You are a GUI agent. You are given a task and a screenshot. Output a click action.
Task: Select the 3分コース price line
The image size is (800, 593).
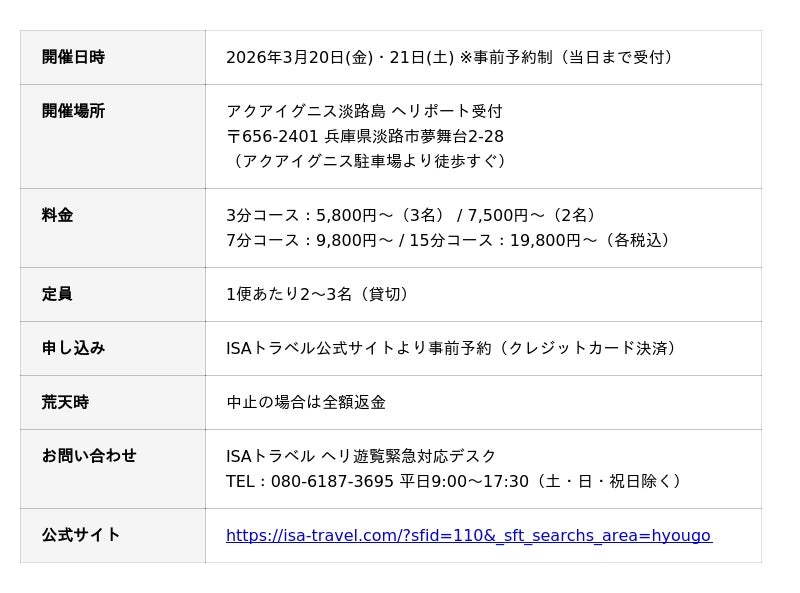click(x=414, y=215)
